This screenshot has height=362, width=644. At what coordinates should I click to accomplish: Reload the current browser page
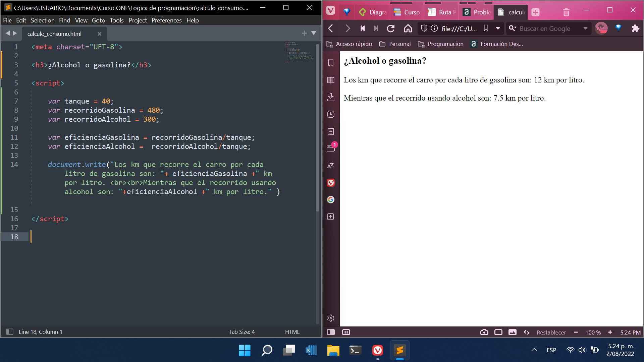click(x=391, y=28)
